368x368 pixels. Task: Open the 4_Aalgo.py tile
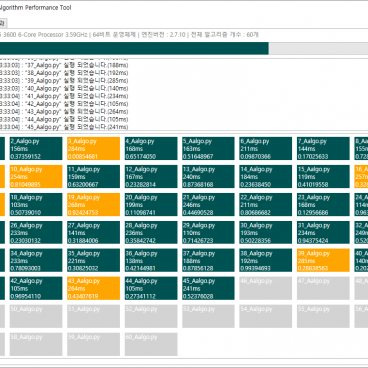coord(151,149)
